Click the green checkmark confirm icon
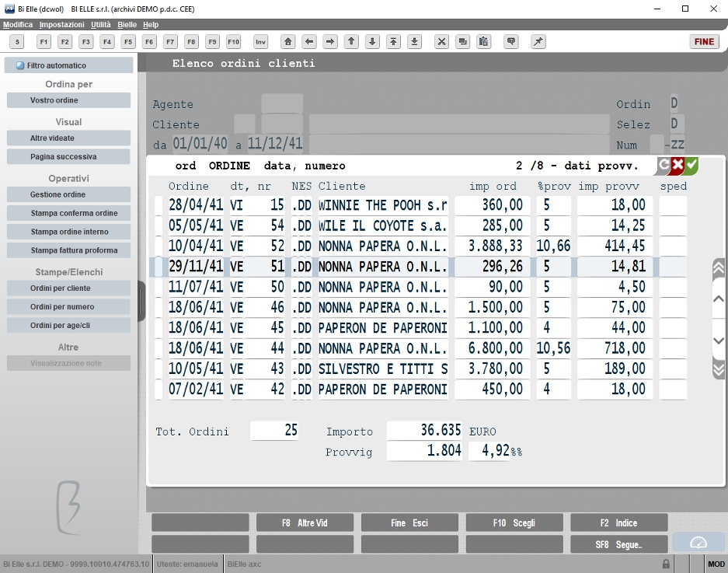 click(x=691, y=166)
